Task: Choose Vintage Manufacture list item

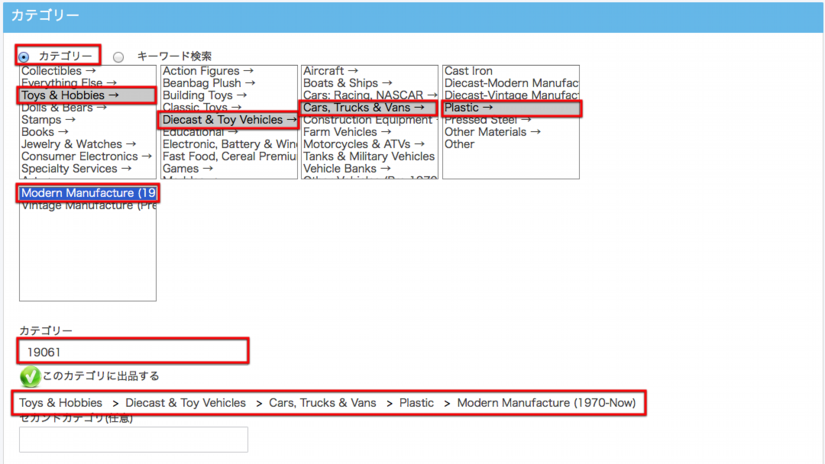Action: point(88,205)
